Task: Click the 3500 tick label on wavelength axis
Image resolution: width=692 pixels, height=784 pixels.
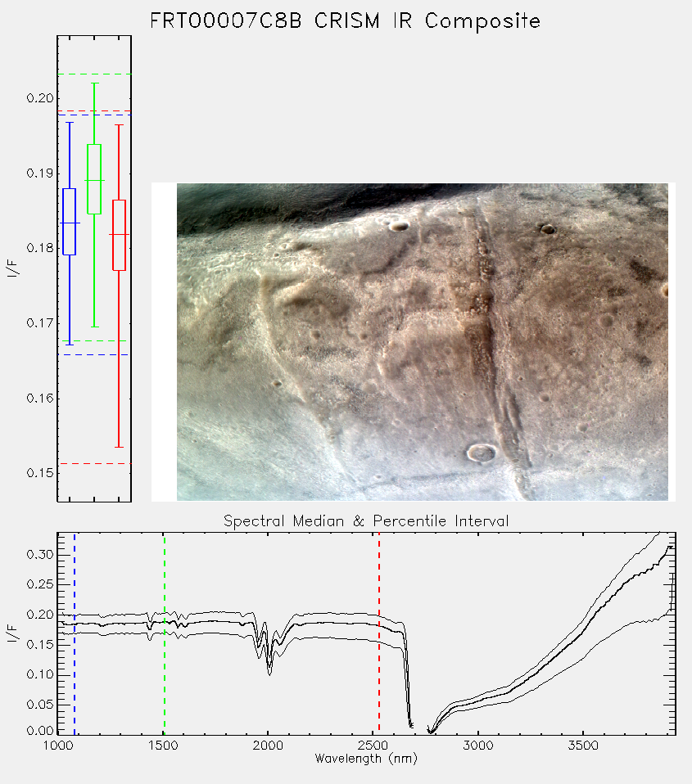Action: click(583, 746)
